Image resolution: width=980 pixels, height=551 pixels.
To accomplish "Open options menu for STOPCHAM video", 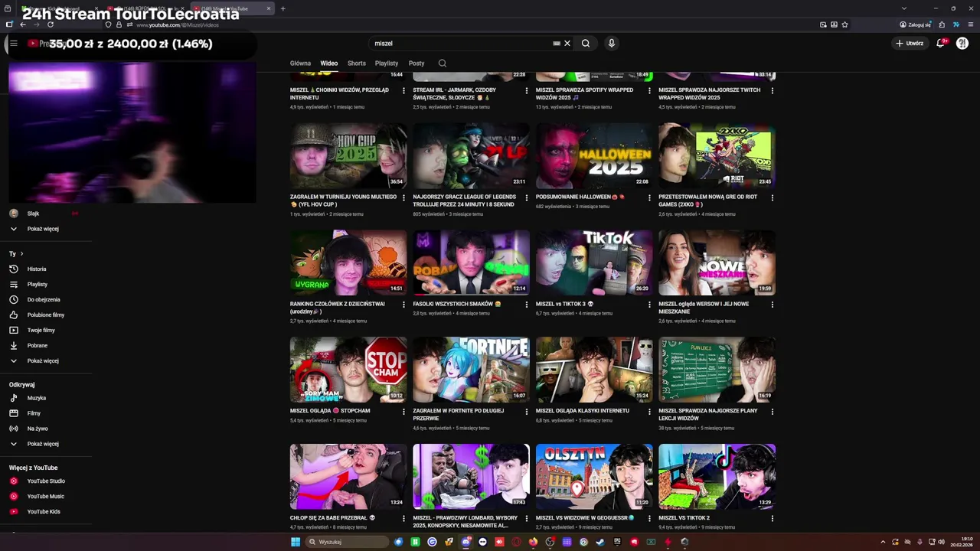I will (403, 412).
